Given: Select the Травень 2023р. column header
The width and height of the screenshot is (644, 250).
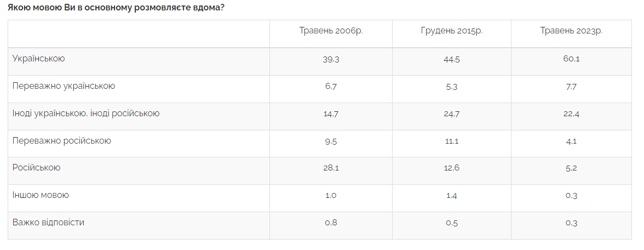Looking at the screenshot, I should (x=571, y=31).
